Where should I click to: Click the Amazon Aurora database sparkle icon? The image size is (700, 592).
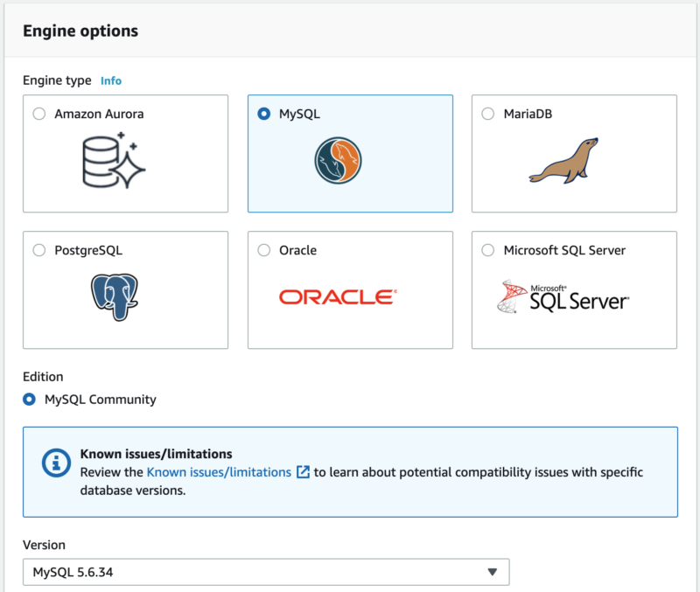tap(115, 160)
